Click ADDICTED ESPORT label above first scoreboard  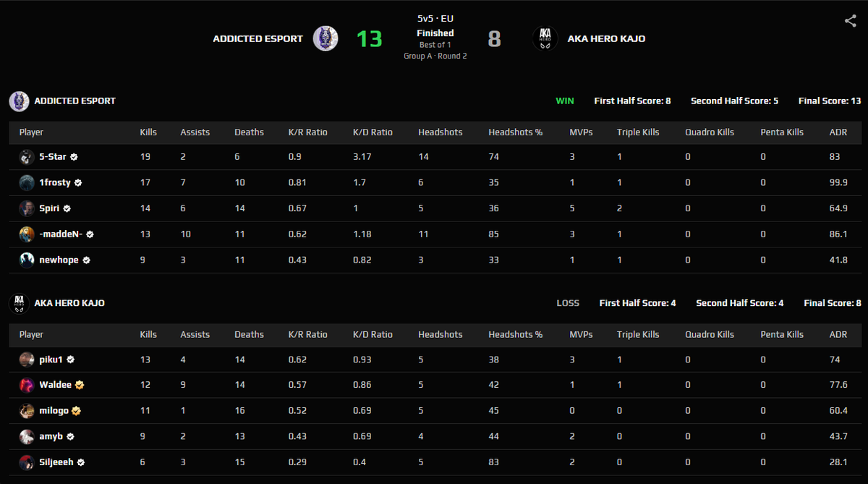75,101
